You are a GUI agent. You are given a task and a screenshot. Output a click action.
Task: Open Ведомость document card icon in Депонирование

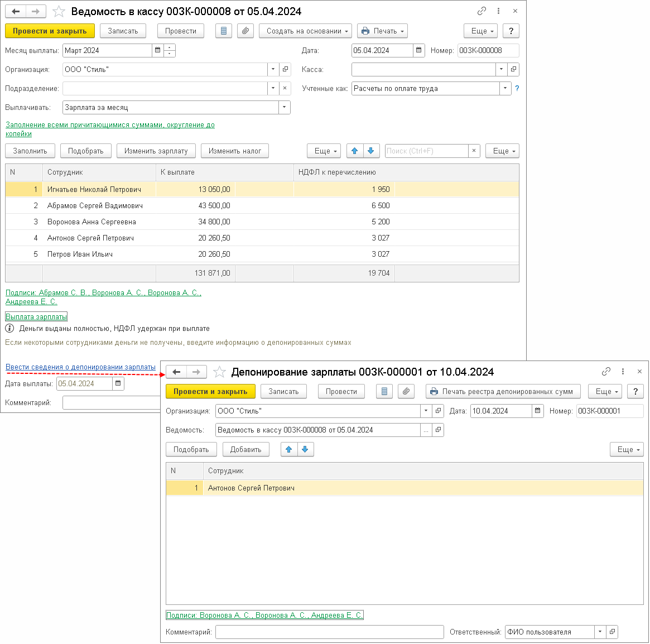coord(438,430)
